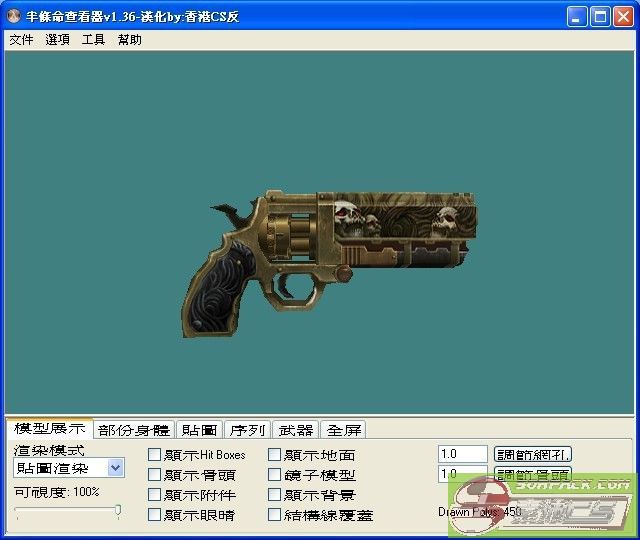Image resolution: width=640 pixels, height=540 pixels.
Task: Enable the 顯示地面 checkbox
Action: click(x=274, y=455)
